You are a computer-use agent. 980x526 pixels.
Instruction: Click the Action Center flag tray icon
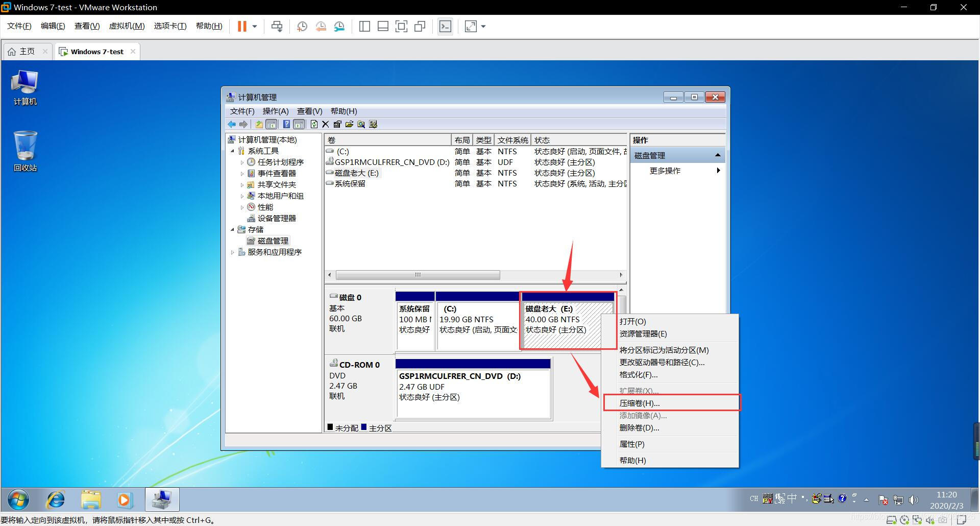[x=883, y=500]
